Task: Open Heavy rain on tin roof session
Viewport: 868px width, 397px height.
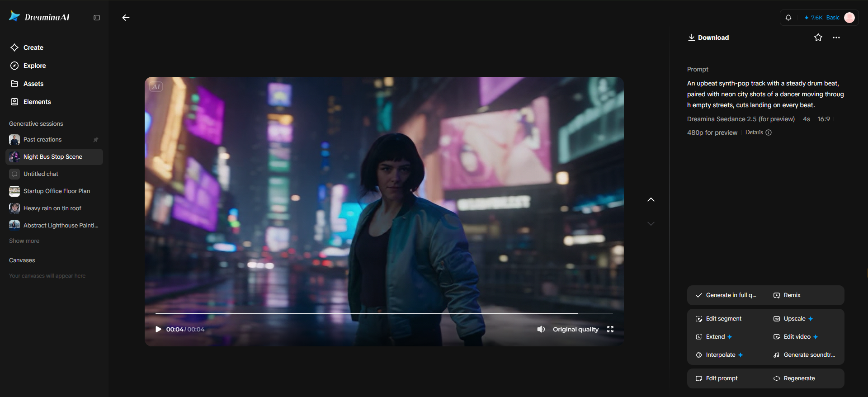Action: tap(54, 208)
